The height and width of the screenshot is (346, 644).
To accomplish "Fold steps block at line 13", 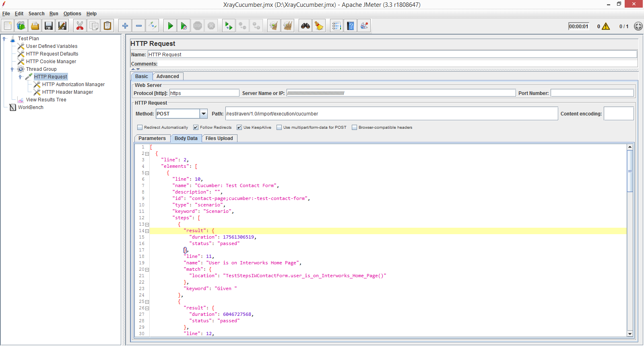I will [x=147, y=224].
